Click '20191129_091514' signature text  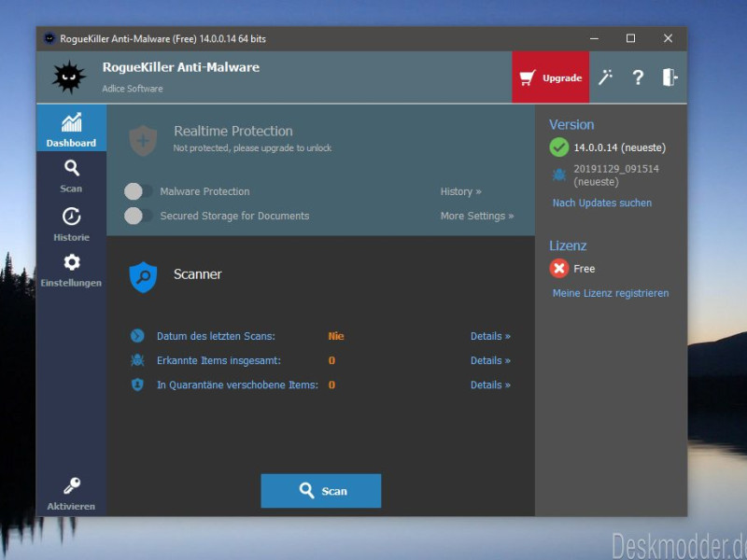click(x=616, y=169)
